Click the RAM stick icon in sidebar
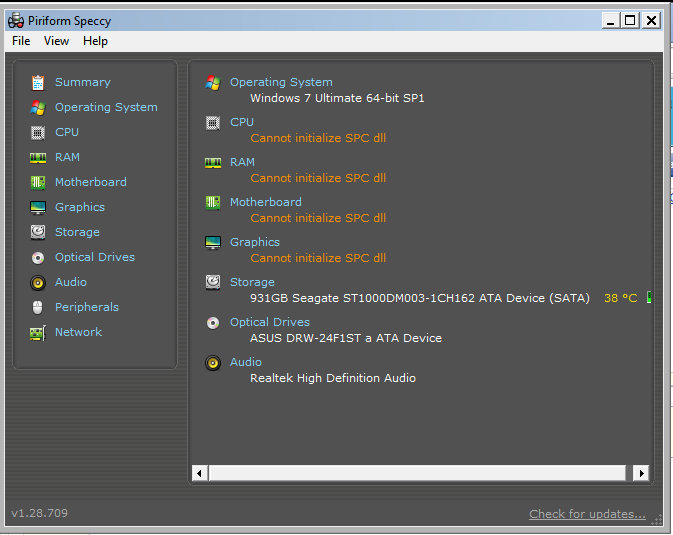 pos(38,158)
